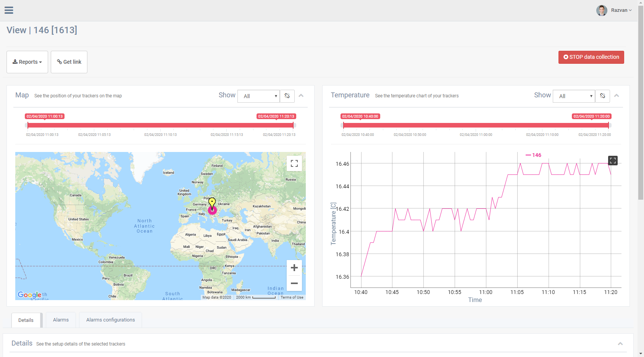Open the hamburger navigation menu
Screen dimensions: 644x357
click(9, 10)
